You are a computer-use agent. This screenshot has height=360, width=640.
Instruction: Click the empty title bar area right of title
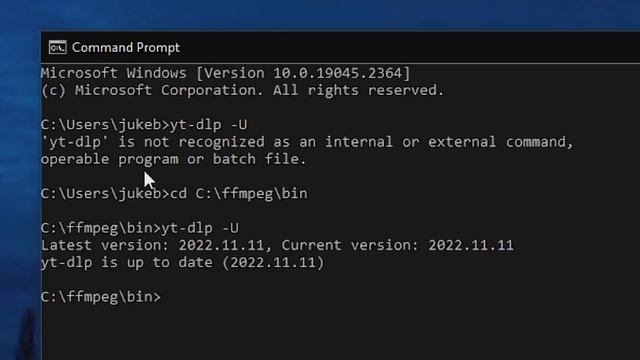[408, 47]
